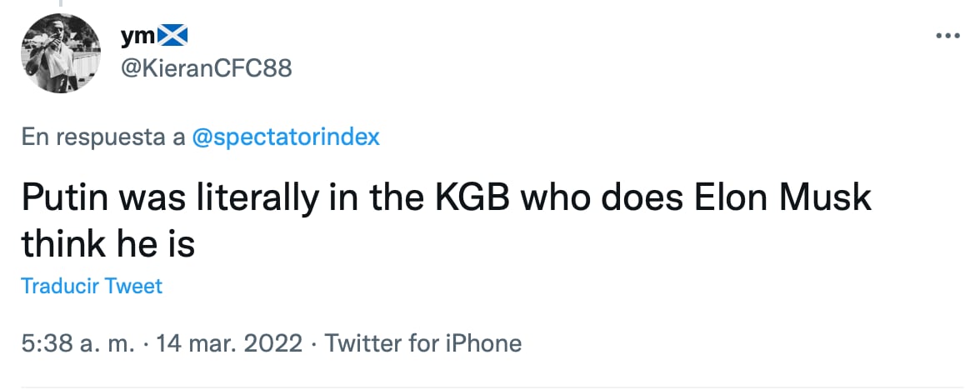This screenshot has height=390, width=980.
Task: Click the Scotland flag emoji beside the name
Action: click(173, 35)
